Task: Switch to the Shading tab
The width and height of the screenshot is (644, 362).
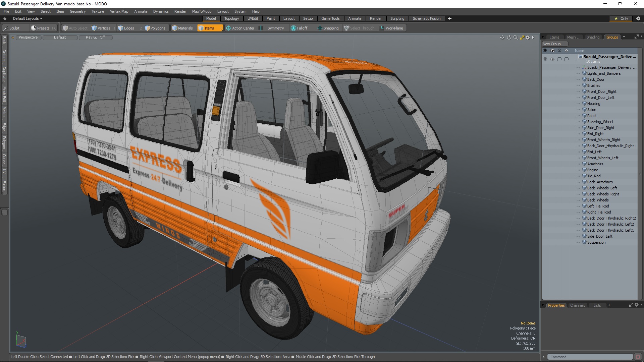Action: tap(593, 37)
